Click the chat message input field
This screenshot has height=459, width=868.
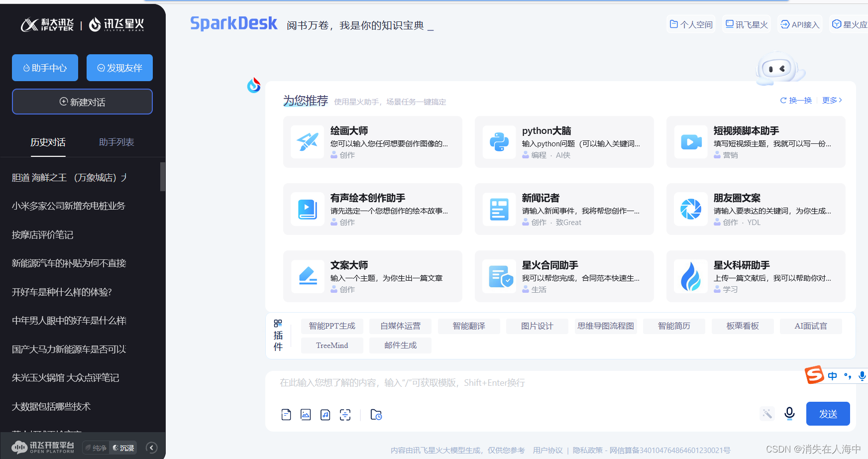(538, 383)
